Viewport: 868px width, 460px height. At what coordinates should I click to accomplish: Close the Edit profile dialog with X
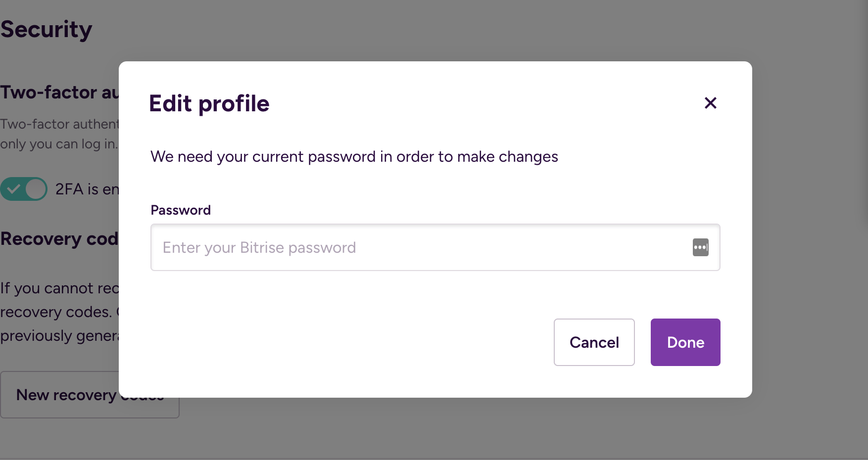coord(710,103)
